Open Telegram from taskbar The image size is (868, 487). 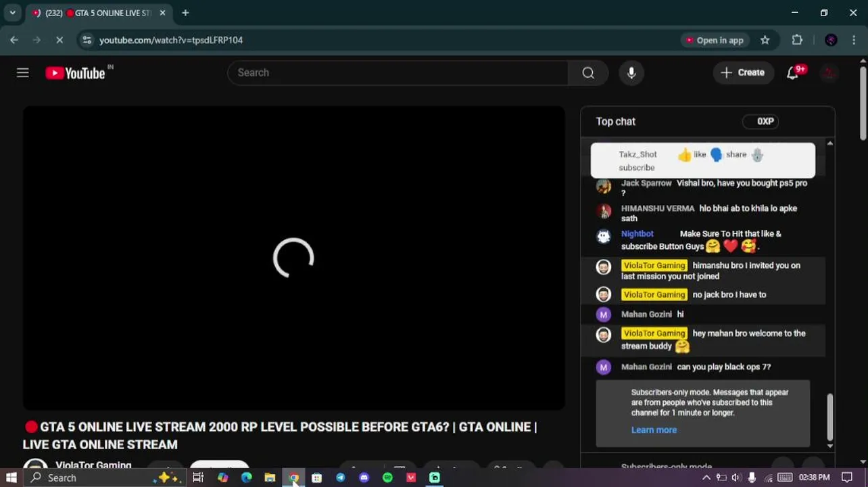click(x=340, y=478)
